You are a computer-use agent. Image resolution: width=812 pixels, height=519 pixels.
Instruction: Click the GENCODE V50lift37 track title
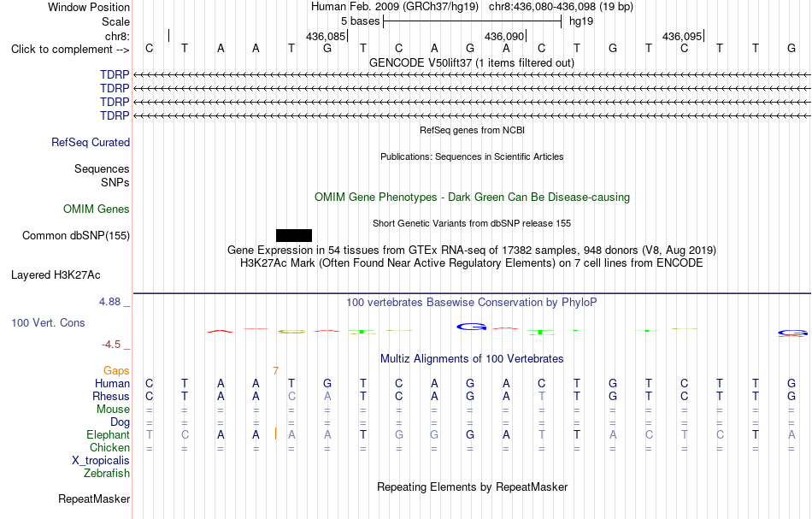pos(472,63)
